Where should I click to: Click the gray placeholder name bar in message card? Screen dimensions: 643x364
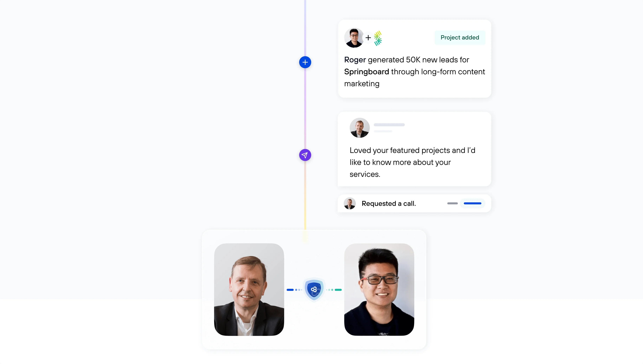(389, 125)
